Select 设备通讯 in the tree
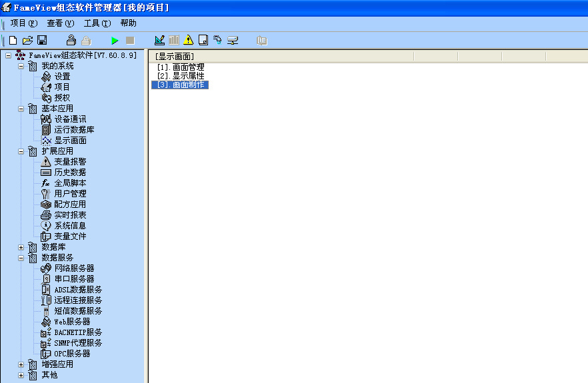This screenshot has height=383, width=588. [70, 119]
